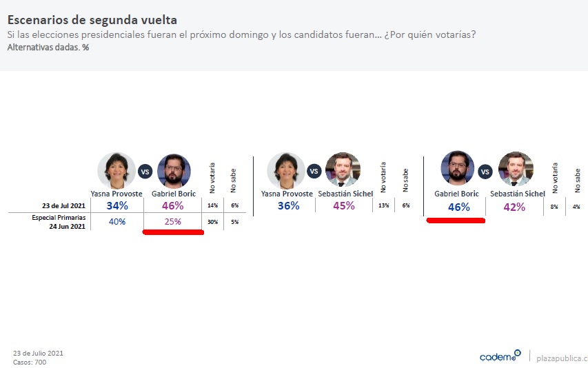Click the red underline beneath the 25% value
The height and width of the screenshot is (368, 588).
tap(172, 233)
